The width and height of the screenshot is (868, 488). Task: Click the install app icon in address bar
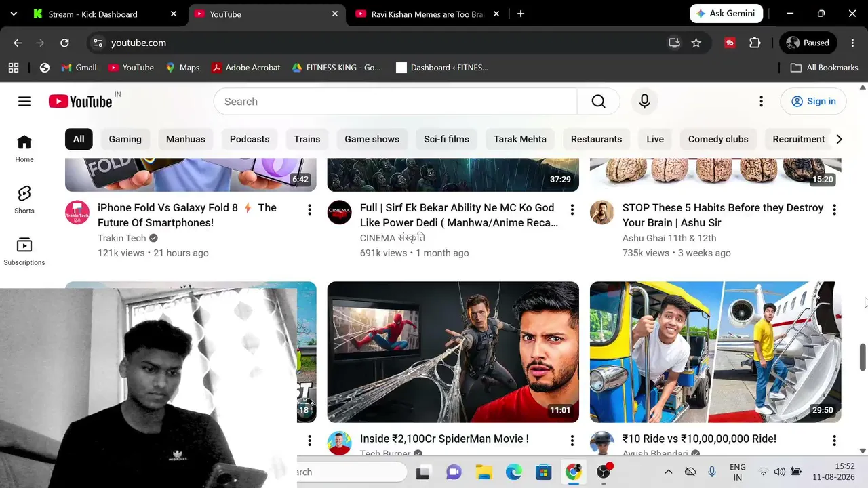(x=674, y=43)
